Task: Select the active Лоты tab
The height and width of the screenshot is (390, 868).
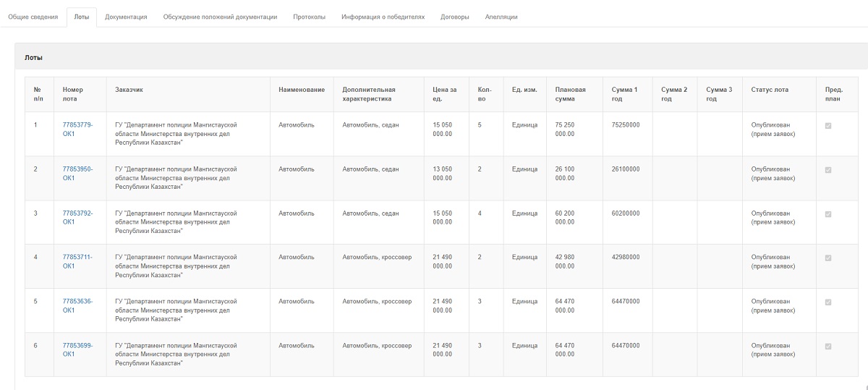Action: [82, 17]
